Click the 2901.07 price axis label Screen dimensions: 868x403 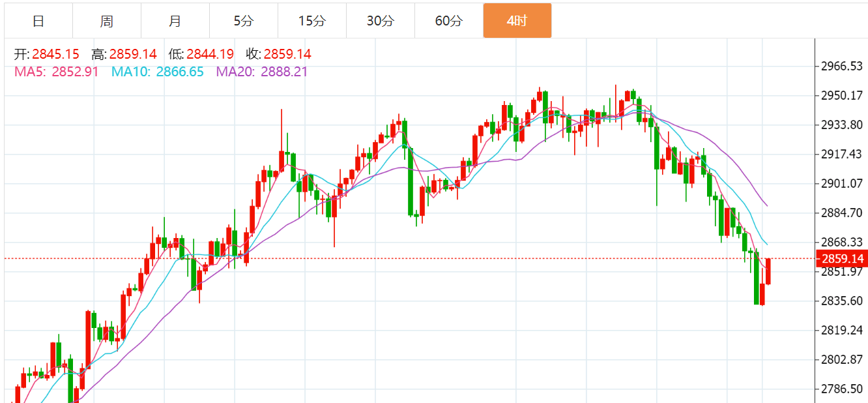(x=843, y=183)
